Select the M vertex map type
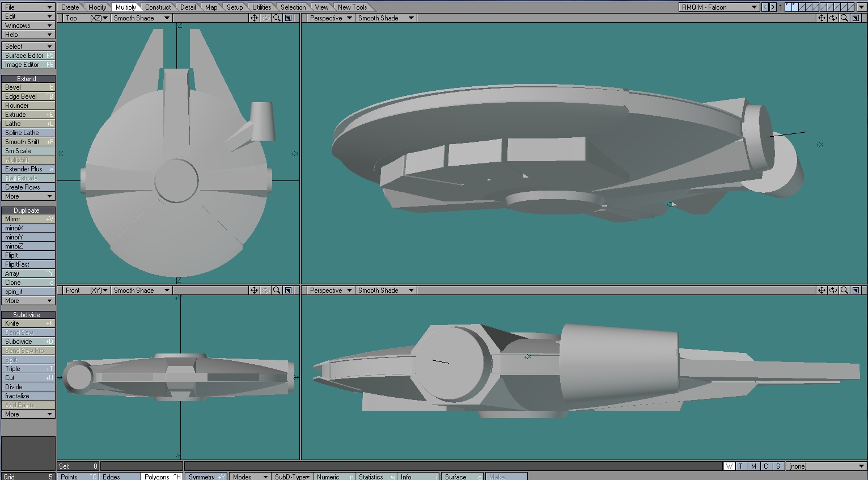Screen dimensions: 868x480 click(x=753, y=466)
